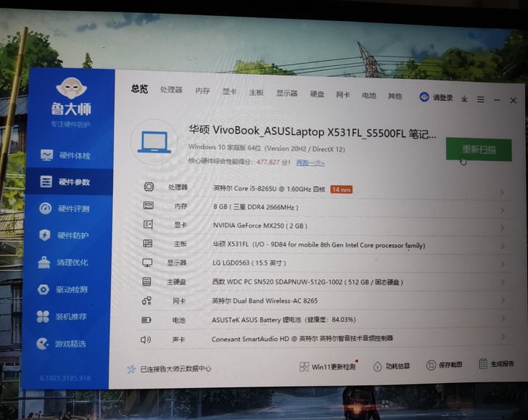Click Win11更新检测 button
Image resolution: width=528 pixels, height=420 pixels.
[x=328, y=367]
